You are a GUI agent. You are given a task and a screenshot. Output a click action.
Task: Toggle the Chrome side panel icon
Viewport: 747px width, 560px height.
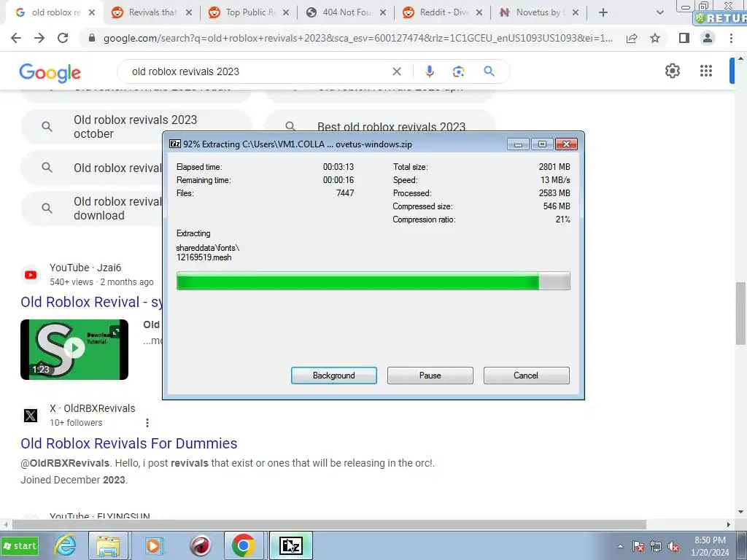point(684,38)
